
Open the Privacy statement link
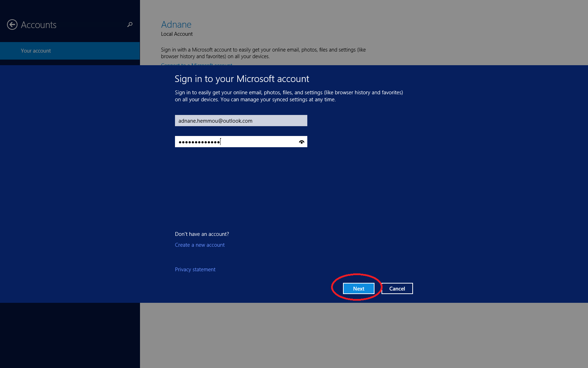coord(195,270)
